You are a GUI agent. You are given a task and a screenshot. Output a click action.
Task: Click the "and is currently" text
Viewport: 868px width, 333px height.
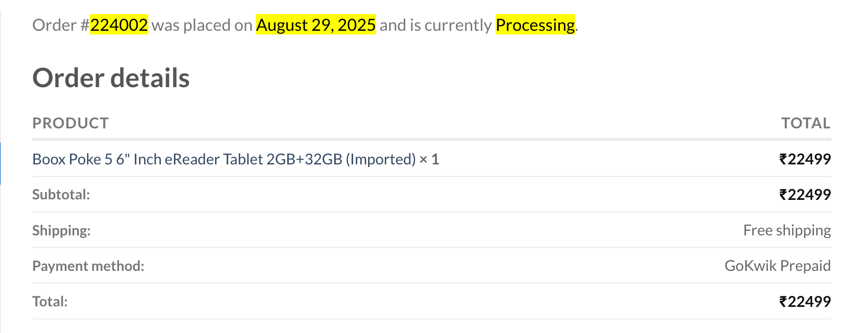click(x=436, y=25)
